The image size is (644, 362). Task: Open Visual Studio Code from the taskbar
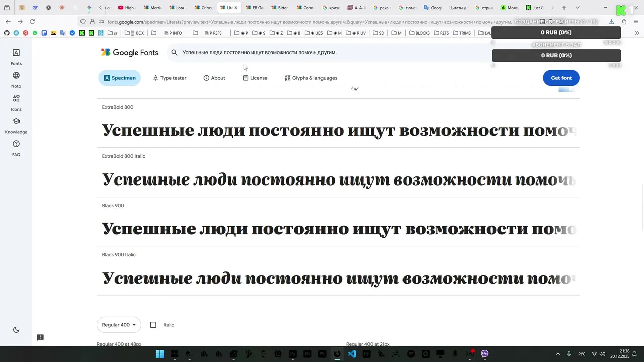click(352, 354)
